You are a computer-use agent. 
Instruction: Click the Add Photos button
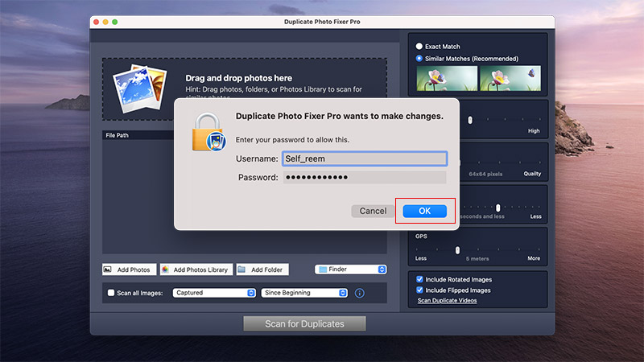point(129,269)
